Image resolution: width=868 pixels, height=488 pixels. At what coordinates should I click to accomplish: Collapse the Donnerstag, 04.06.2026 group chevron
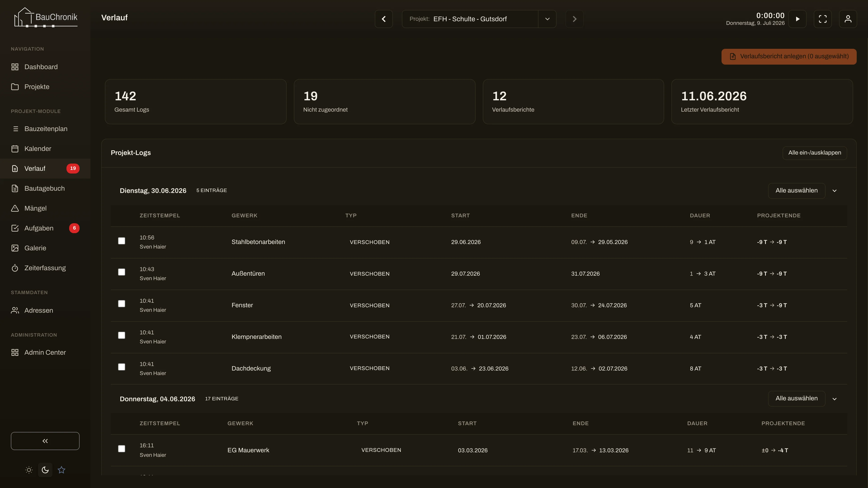pos(835,399)
